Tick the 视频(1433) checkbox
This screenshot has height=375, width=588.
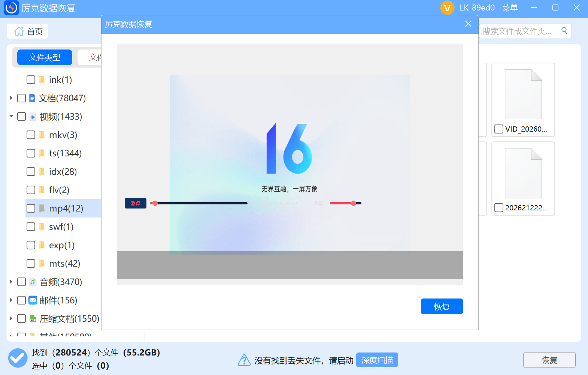pos(22,117)
